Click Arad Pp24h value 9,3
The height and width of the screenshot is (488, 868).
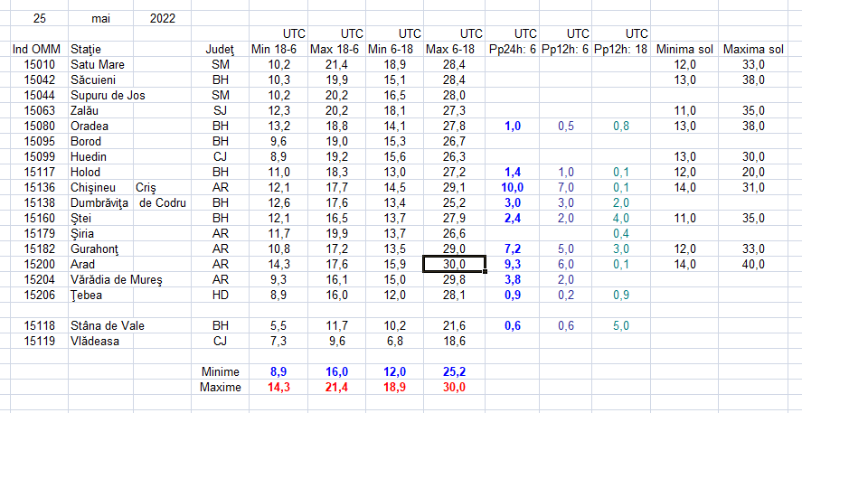(512, 265)
